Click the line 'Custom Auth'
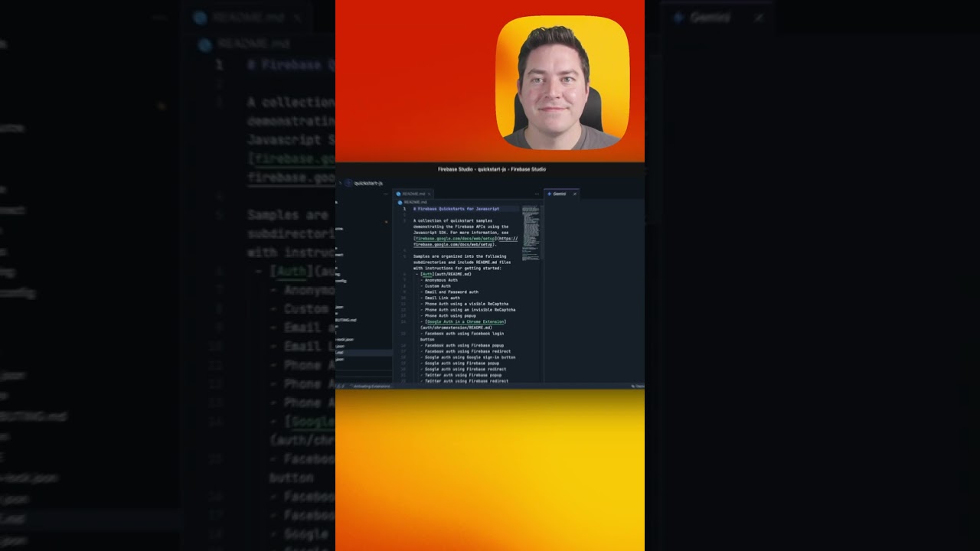Image resolution: width=980 pixels, height=551 pixels. 436,286
